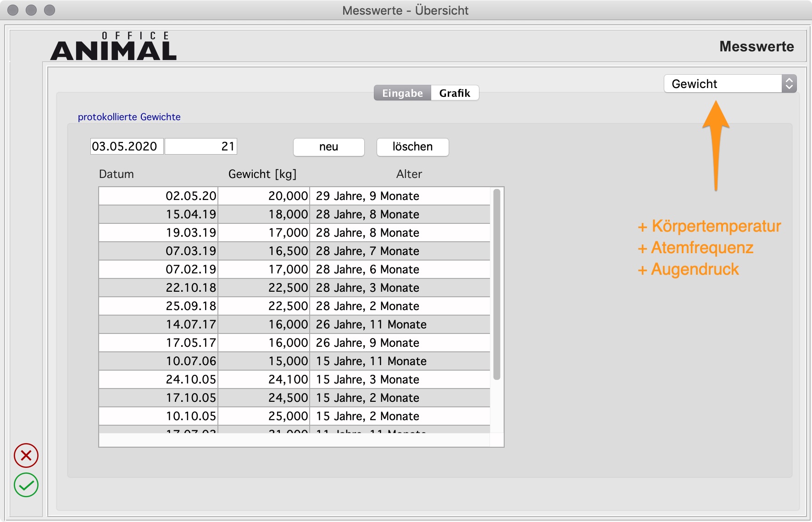The image size is (812, 522).
Task: Click the date field showing 03.05.2020
Action: (127, 146)
